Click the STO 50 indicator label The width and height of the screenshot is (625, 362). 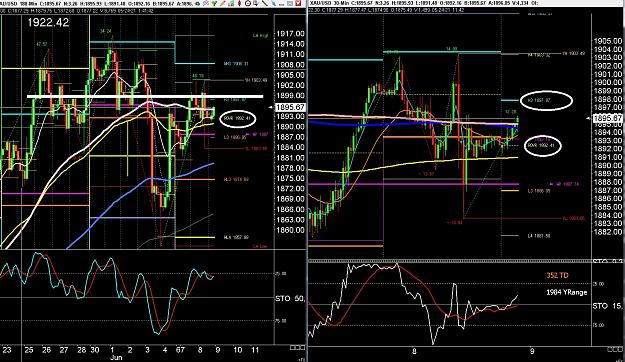(x=290, y=299)
